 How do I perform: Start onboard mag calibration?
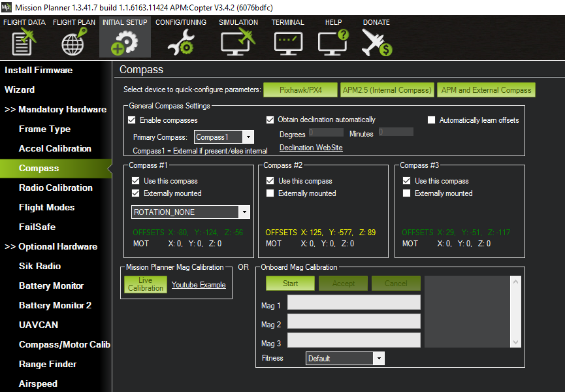pyautogui.click(x=290, y=284)
